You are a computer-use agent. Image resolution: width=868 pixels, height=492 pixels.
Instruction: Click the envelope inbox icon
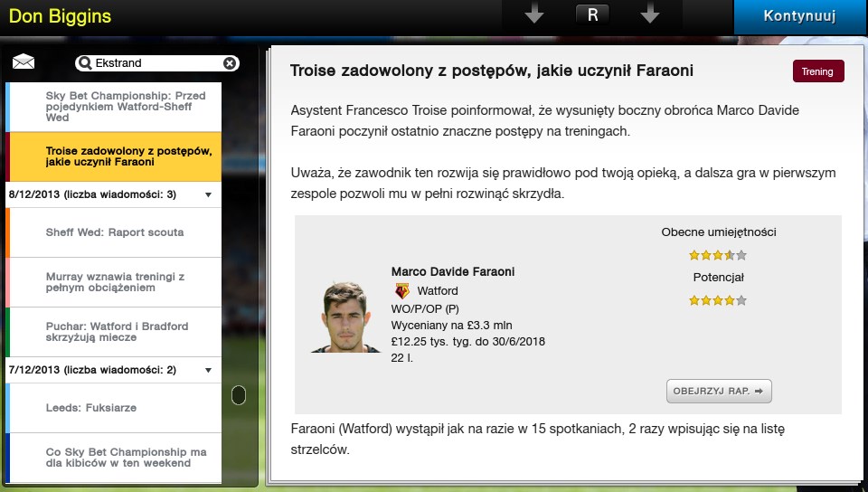click(24, 62)
